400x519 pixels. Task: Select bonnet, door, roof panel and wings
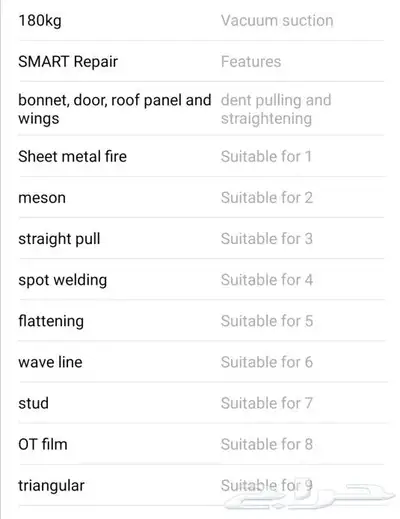115,109
